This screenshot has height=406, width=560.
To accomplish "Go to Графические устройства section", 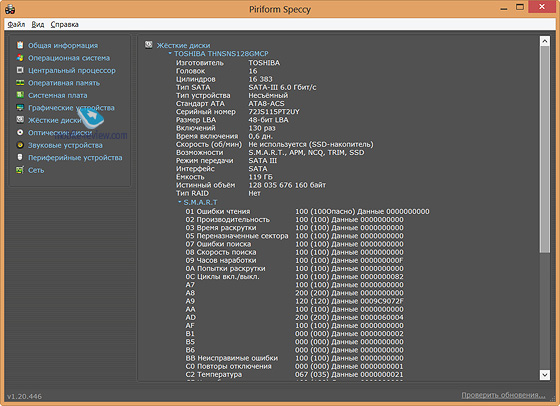I will [71, 107].
